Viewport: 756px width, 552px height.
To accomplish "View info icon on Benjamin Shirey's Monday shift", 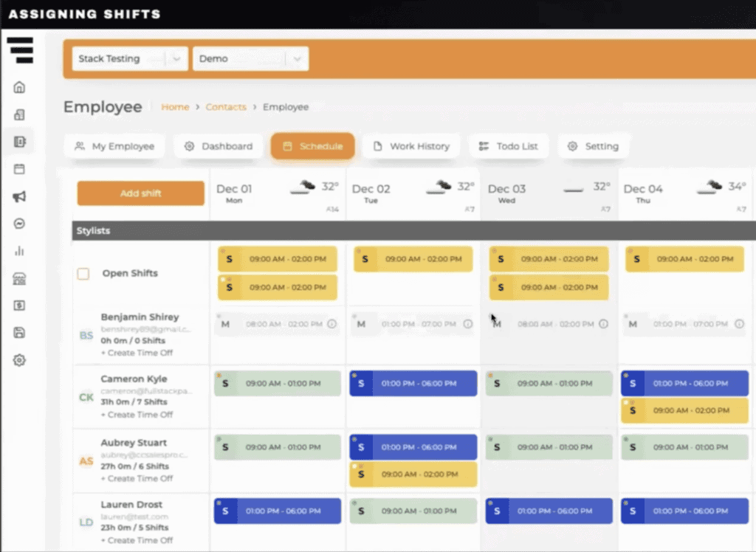I will (x=331, y=324).
